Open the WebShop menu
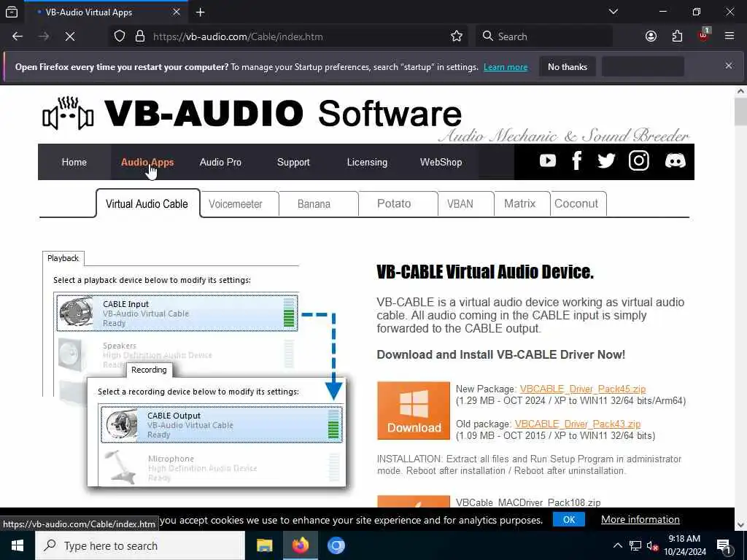The width and height of the screenshot is (747, 560). tap(441, 162)
